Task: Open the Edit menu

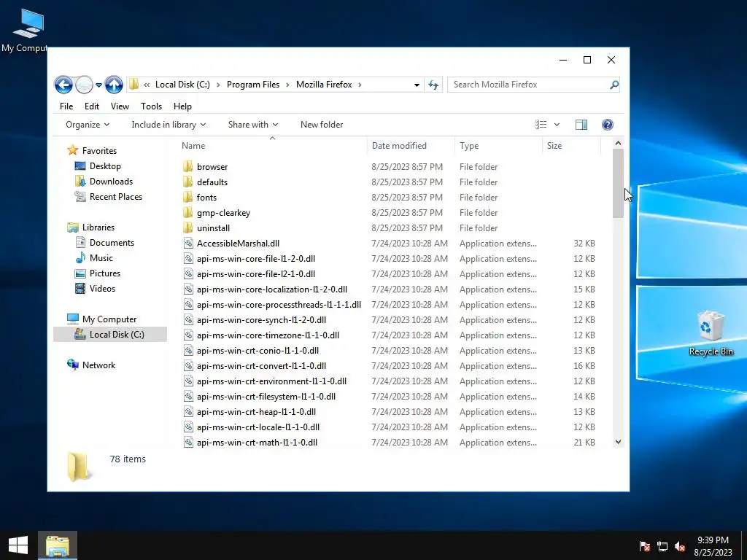Action: pos(91,106)
